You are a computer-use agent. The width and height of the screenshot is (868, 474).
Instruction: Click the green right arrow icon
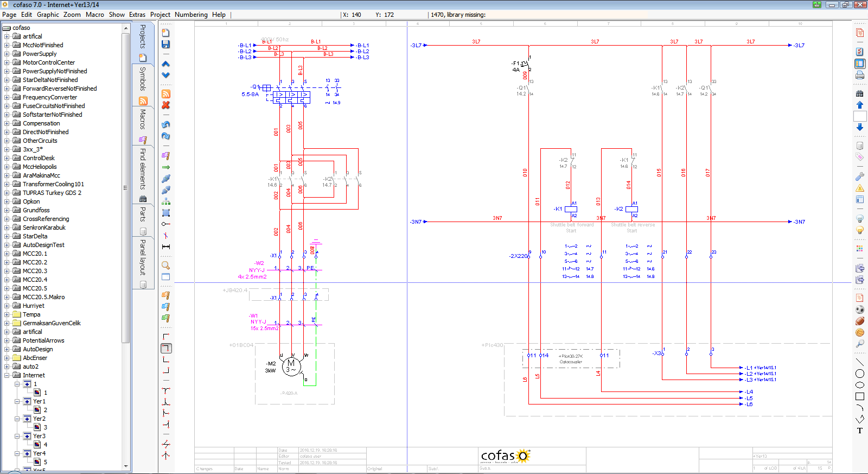tap(166, 167)
